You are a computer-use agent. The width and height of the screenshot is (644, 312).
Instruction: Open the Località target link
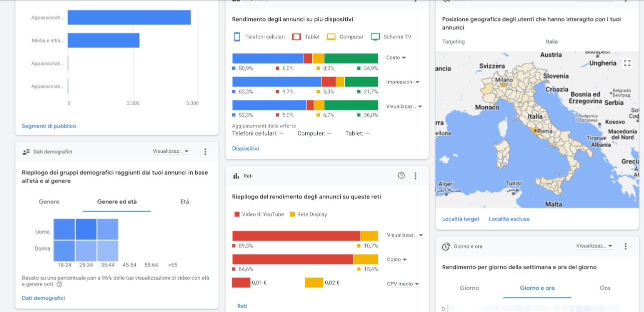coord(460,219)
